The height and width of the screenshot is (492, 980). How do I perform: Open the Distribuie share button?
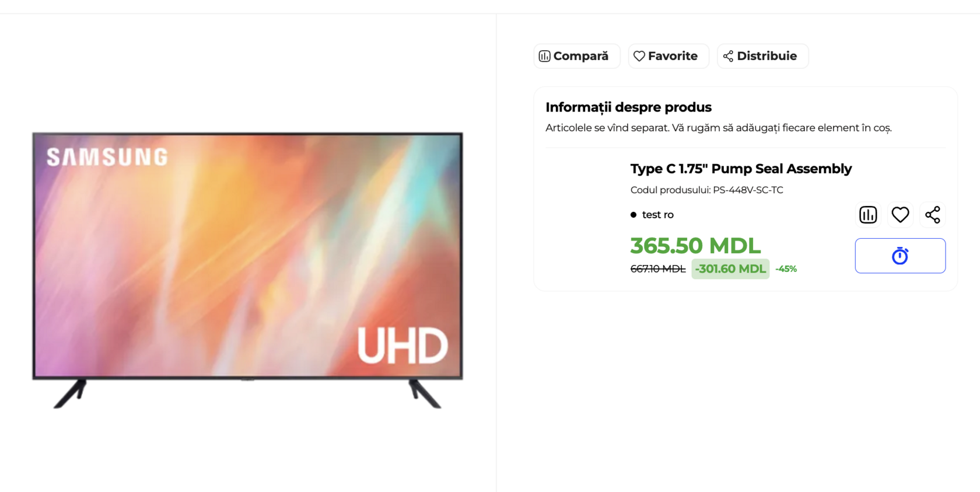pyautogui.click(x=762, y=56)
